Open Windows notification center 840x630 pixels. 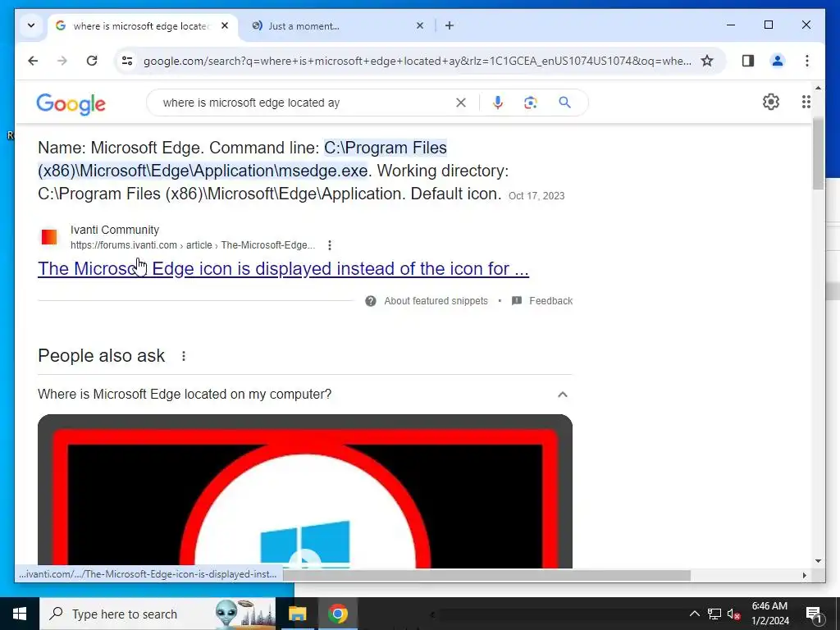pyautogui.click(x=814, y=614)
